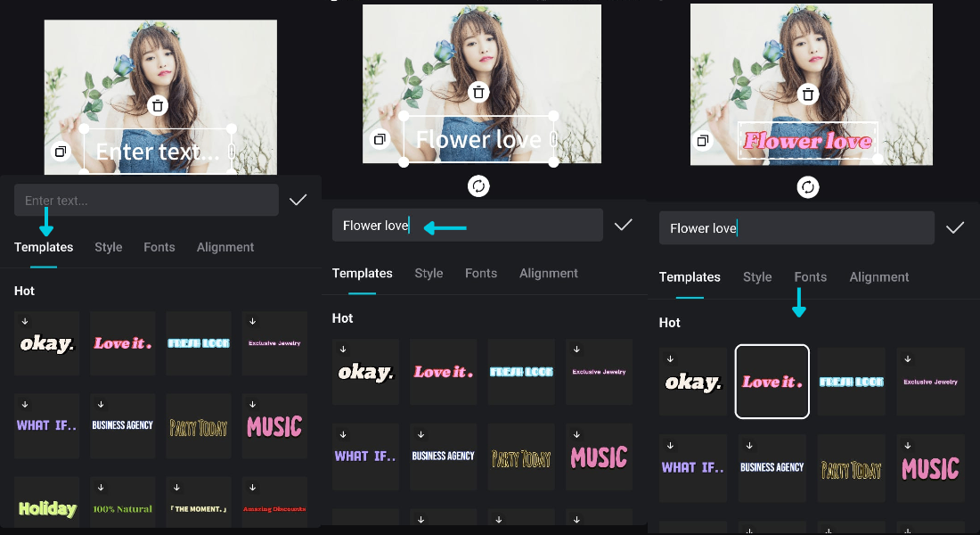Switch to Style tab in left panel

[109, 247]
